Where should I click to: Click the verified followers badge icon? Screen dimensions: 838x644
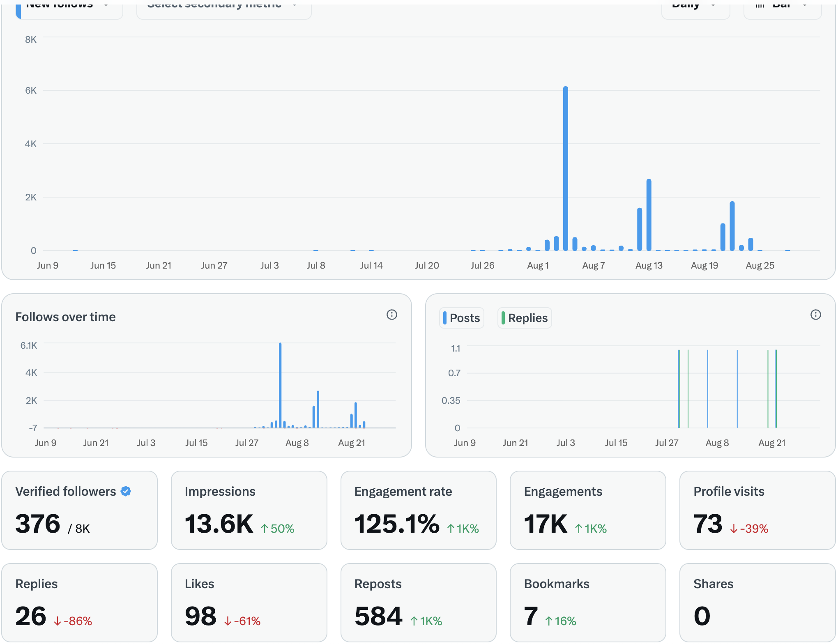126,491
